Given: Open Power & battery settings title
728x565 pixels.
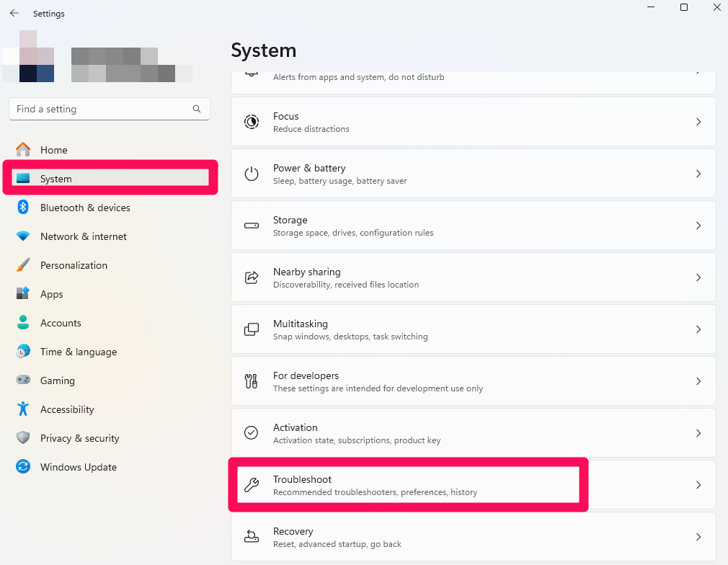Looking at the screenshot, I should (x=309, y=168).
